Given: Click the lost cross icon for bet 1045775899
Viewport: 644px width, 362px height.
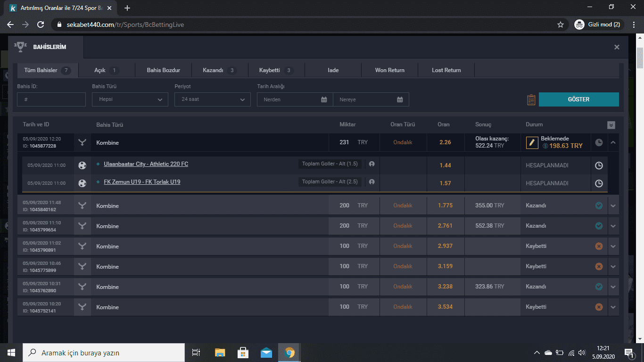Looking at the screenshot, I should click(x=599, y=266).
